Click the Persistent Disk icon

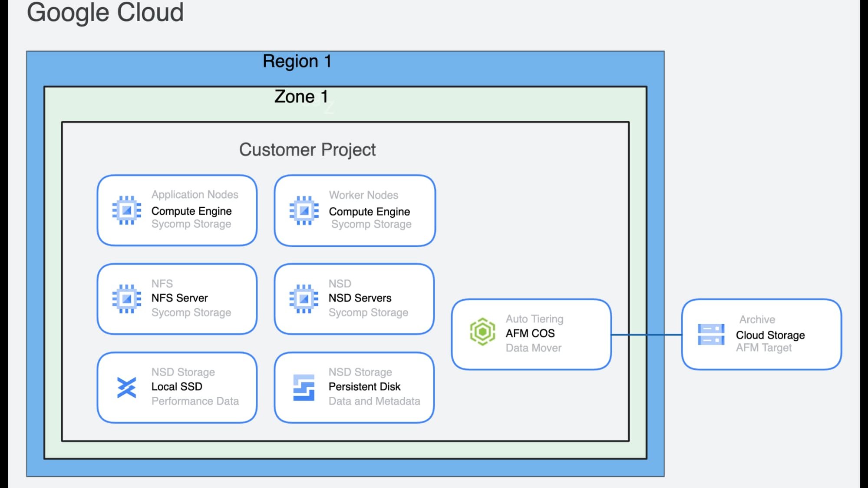tap(304, 388)
